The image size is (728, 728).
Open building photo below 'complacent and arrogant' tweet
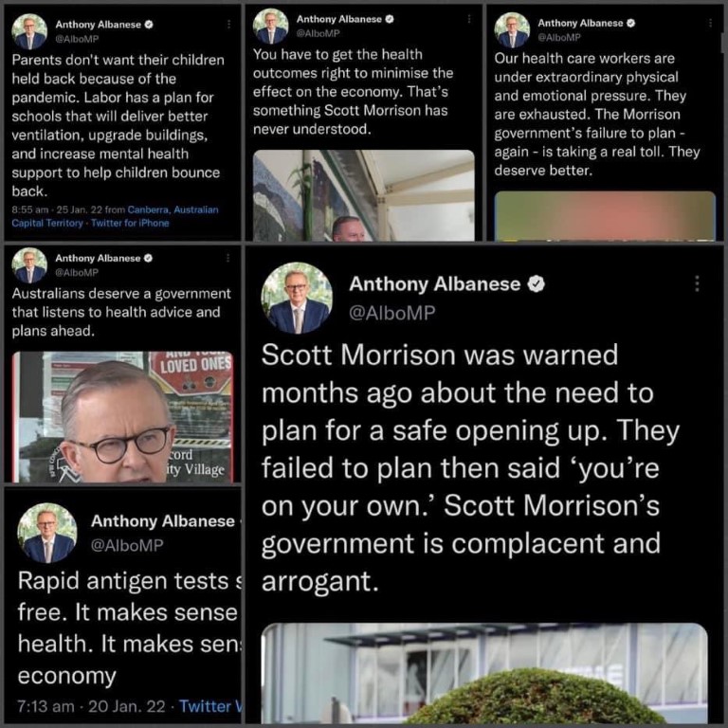click(x=484, y=673)
